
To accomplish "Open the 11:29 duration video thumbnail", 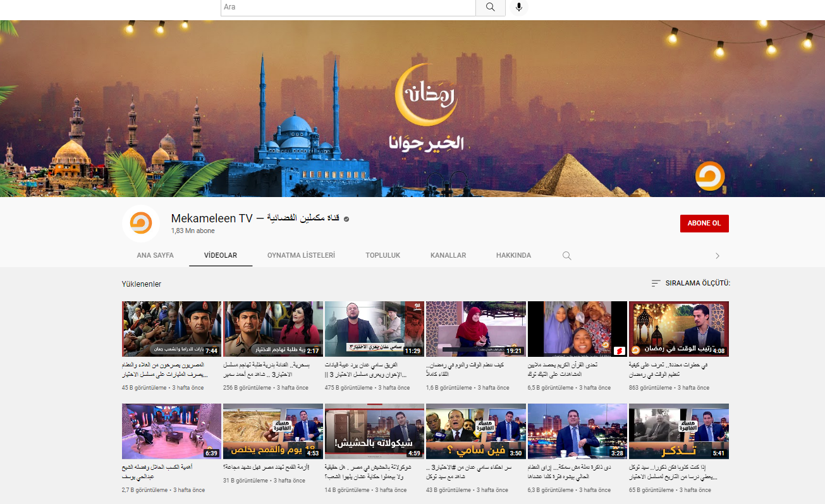I will click(374, 329).
